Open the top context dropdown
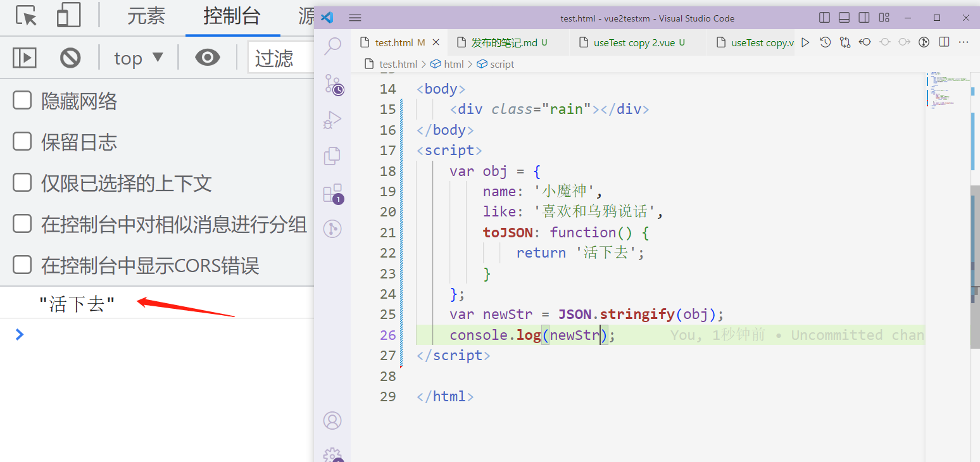The image size is (980, 462). pos(139,58)
